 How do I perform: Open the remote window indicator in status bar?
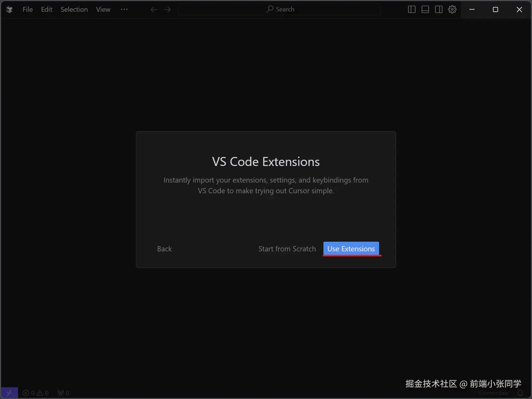(9, 393)
